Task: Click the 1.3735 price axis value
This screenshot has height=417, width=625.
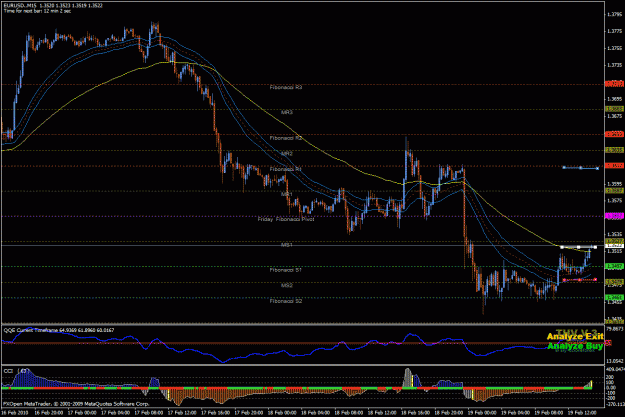Action: (x=614, y=65)
